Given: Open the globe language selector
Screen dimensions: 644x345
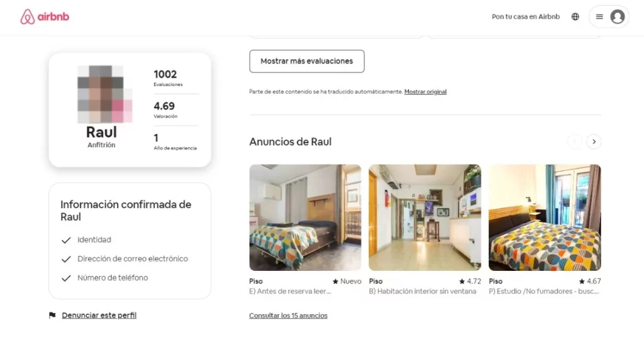Looking at the screenshot, I should click(x=575, y=17).
